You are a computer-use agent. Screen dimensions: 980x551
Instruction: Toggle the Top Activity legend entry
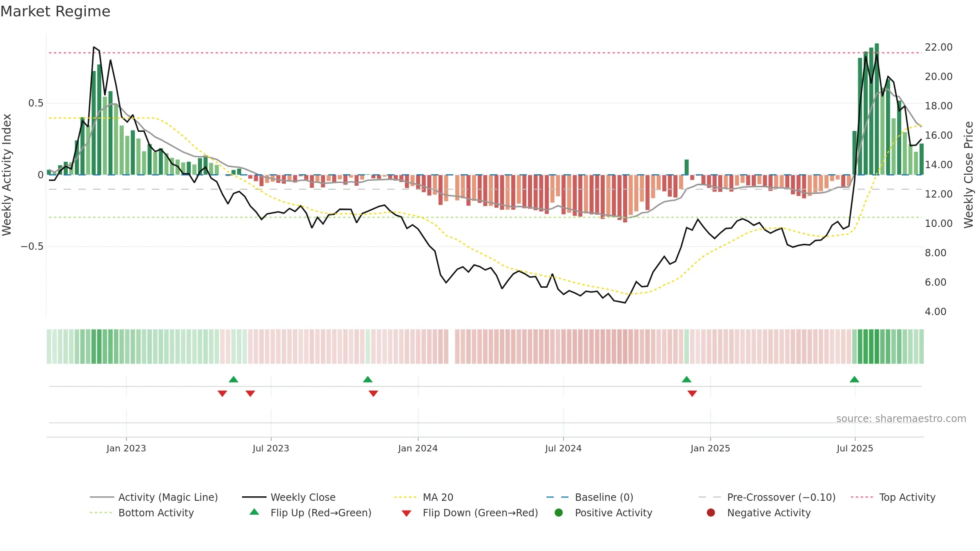[x=893, y=497]
